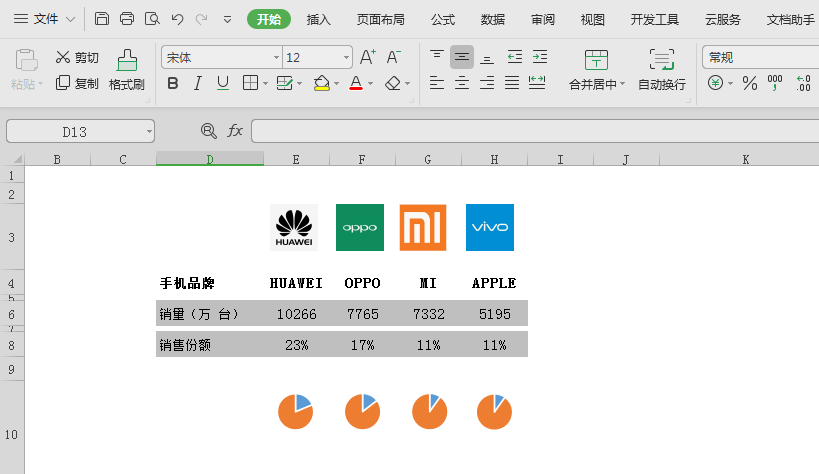The image size is (819, 474).
Task: Click the currency format icon
Action: click(x=716, y=83)
